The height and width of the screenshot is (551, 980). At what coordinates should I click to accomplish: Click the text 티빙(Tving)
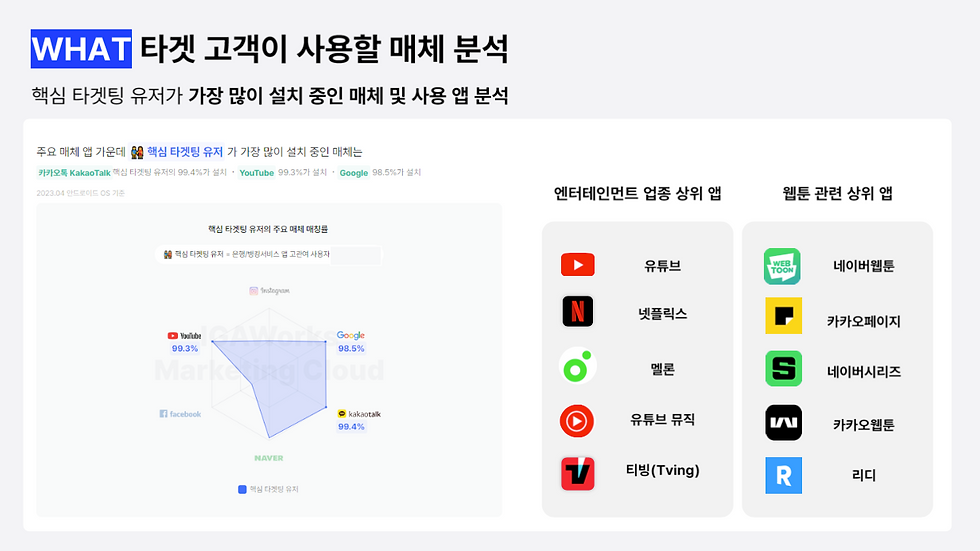pos(662,470)
